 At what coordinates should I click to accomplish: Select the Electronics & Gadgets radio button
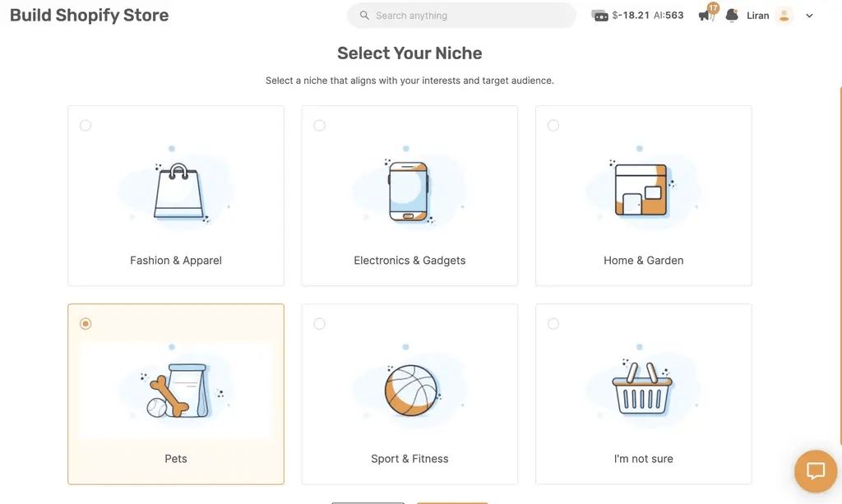tap(319, 126)
